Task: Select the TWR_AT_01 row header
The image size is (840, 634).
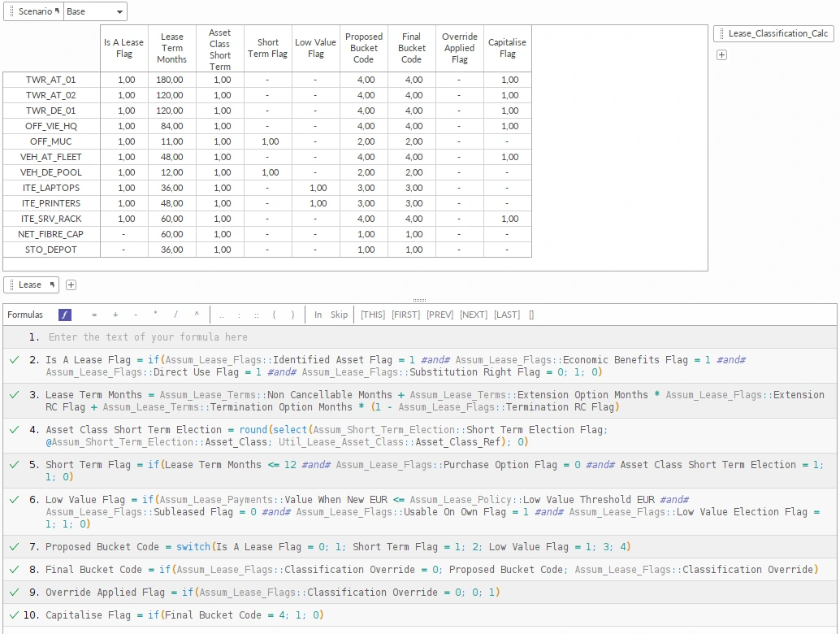Action: click(51, 80)
